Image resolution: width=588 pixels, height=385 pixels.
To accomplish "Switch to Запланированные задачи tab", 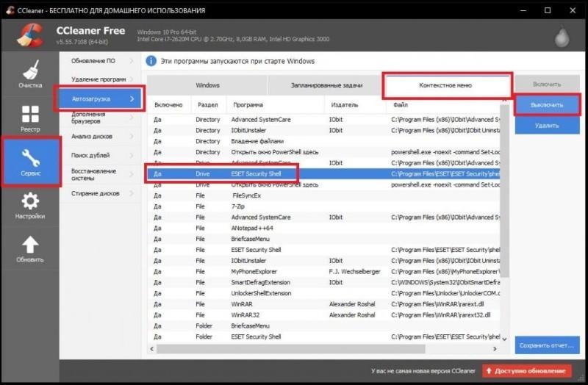I will [x=324, y=85].
